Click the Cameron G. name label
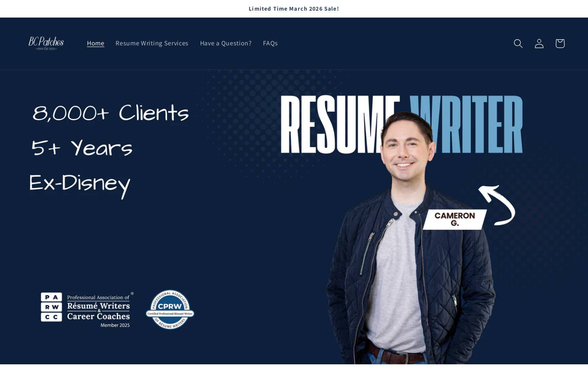The width and height of the screenshot is (588, 368). pos(454,219)
